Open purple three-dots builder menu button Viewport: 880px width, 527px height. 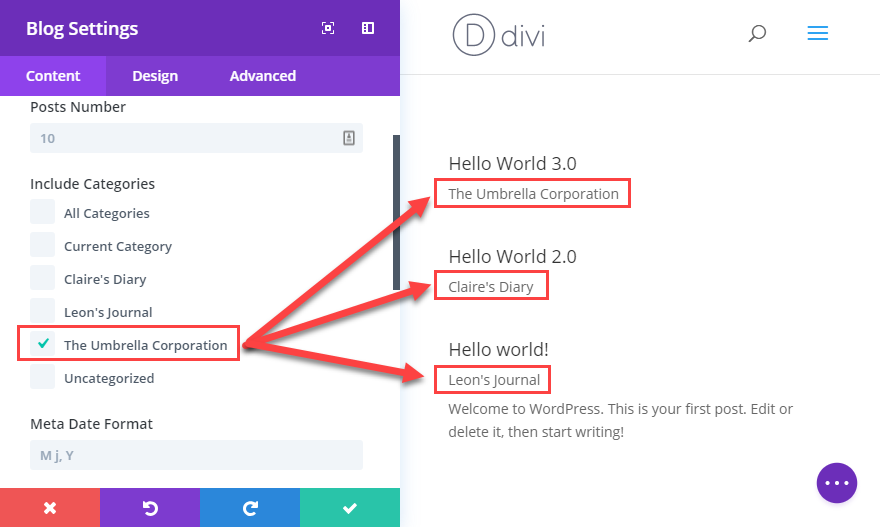837,483
